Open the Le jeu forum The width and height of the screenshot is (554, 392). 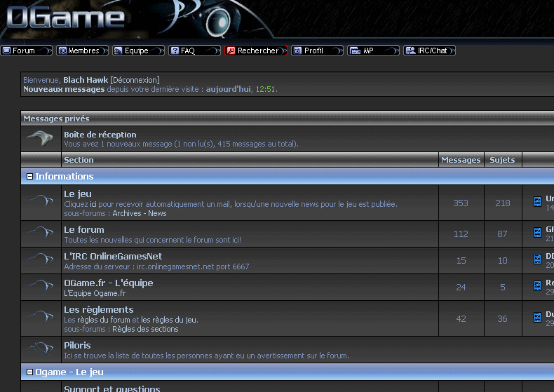pos(78,194)
